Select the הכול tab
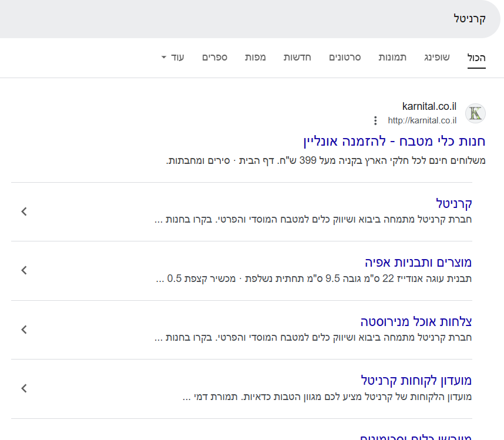Screen dimensions: 504x440 pyautogui.click(x=476, y=58)
